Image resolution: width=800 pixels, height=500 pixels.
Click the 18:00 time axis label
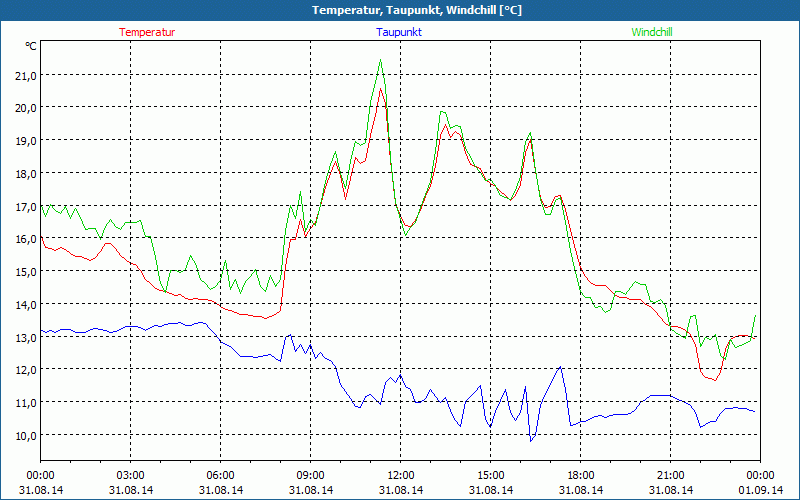(x=581, y=476)
